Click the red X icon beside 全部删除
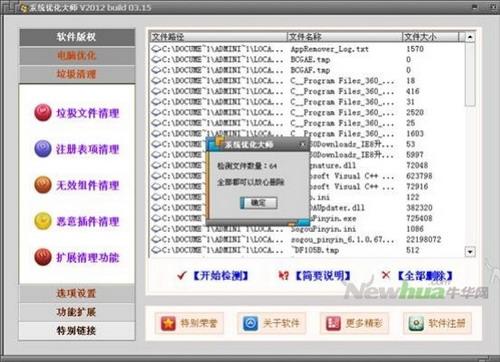Screen dimensions: 500x362 [386, 275]
